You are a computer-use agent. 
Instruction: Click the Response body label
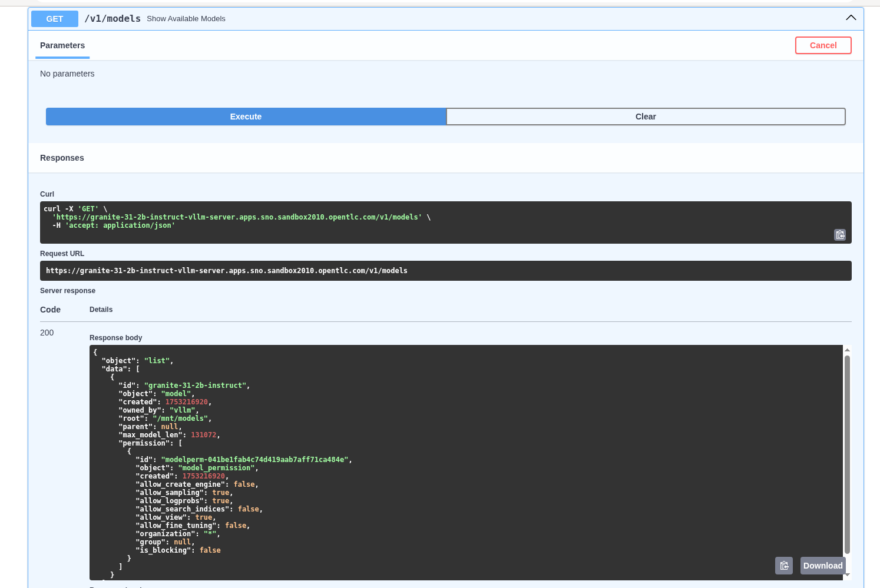tap(116, 338)
